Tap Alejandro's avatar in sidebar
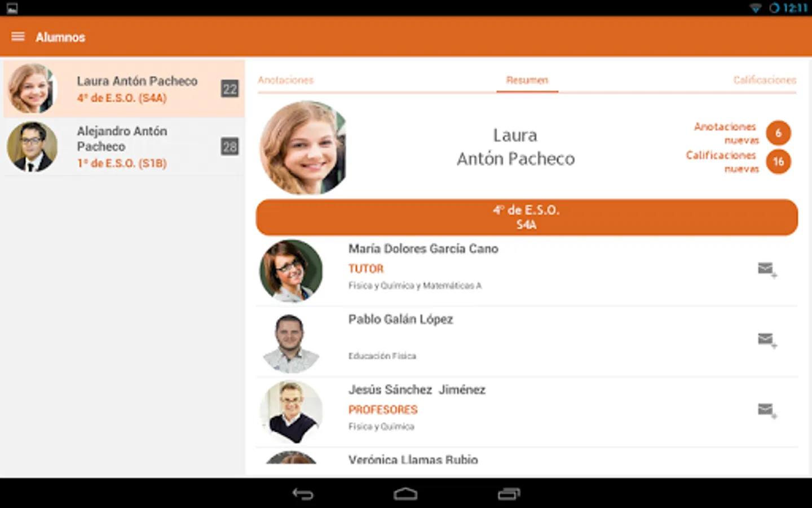 coord(32,147)
